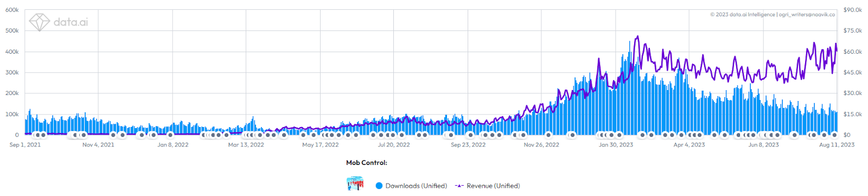Image resolution: width=868 pixels, height=196 pixels.
Task: Click the 'Nov 4, 2021' date label
Action: pos(98,144)
